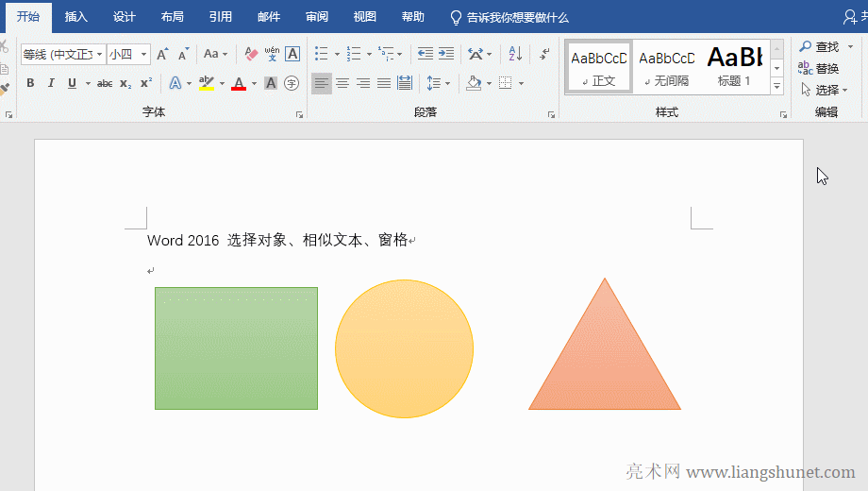Toggle superscript formatting
The height and width of the screenshot is (491, 868).
pyautogui.click(x=146, y=83)
